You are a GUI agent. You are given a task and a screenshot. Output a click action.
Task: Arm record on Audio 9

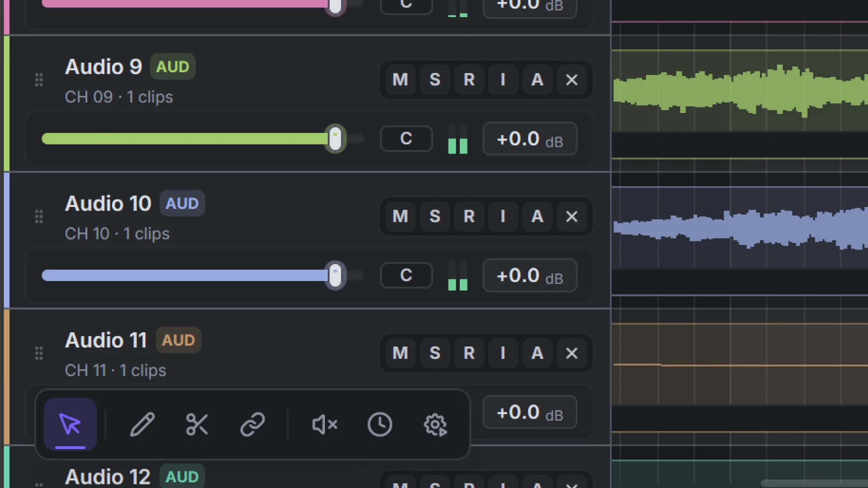pos(469,80)
